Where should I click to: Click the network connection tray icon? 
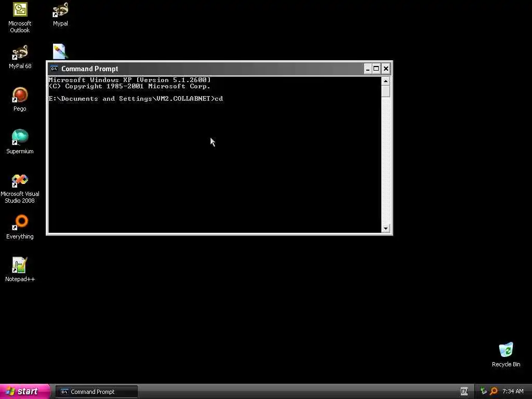pyautogui.click(x=484, y=391)
